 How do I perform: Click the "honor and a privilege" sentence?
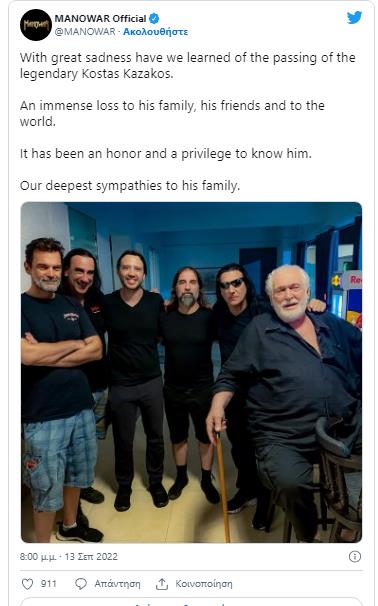(x=166, y=154)
